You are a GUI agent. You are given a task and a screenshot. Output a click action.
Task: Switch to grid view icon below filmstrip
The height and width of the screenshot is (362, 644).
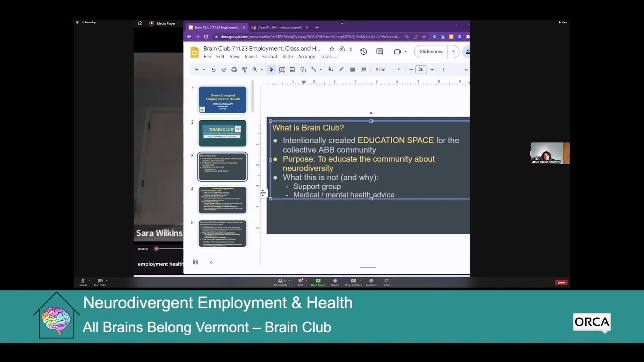[195, 262]
